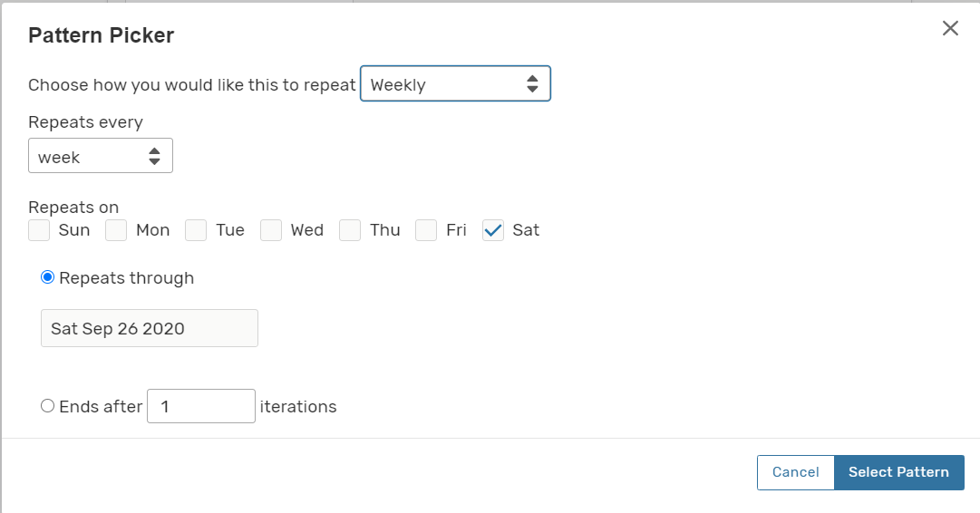The height and width of the screenshot is (513, 980).
Task: Check the Thu day checkbox
Action: (x=350, y=230)
